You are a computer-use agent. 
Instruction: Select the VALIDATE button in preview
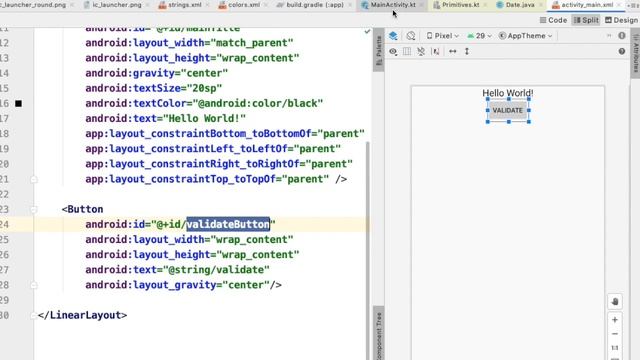[508, 111]
